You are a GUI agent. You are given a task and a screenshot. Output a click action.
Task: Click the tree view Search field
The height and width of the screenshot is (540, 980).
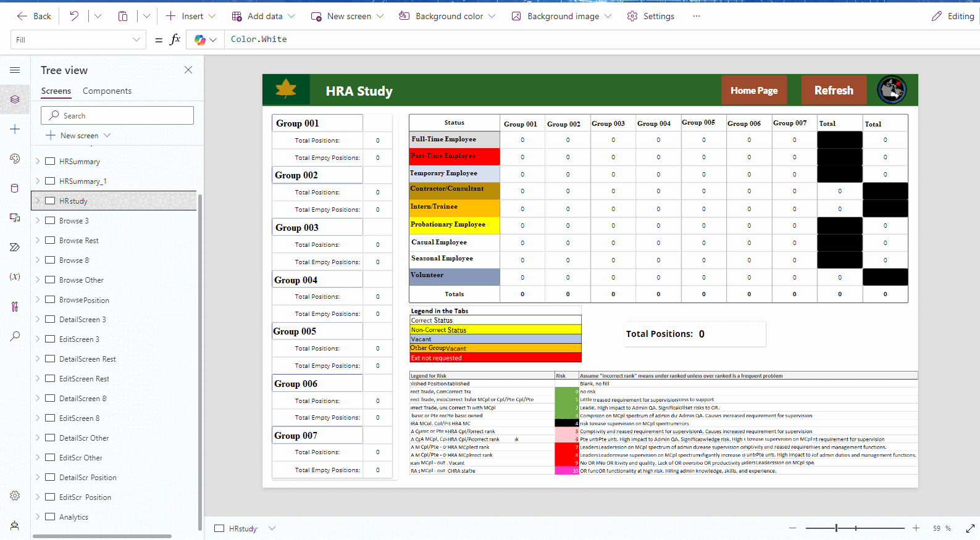click(117, 115)
